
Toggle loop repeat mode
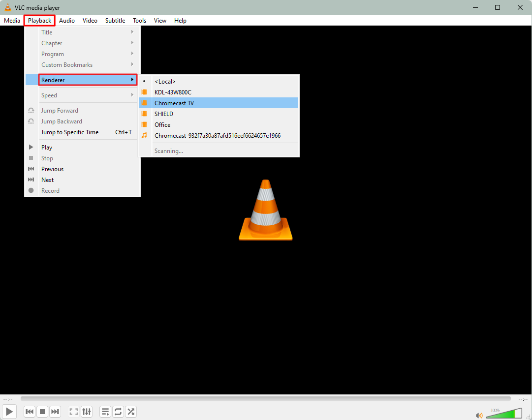click(x=118, y=412)
